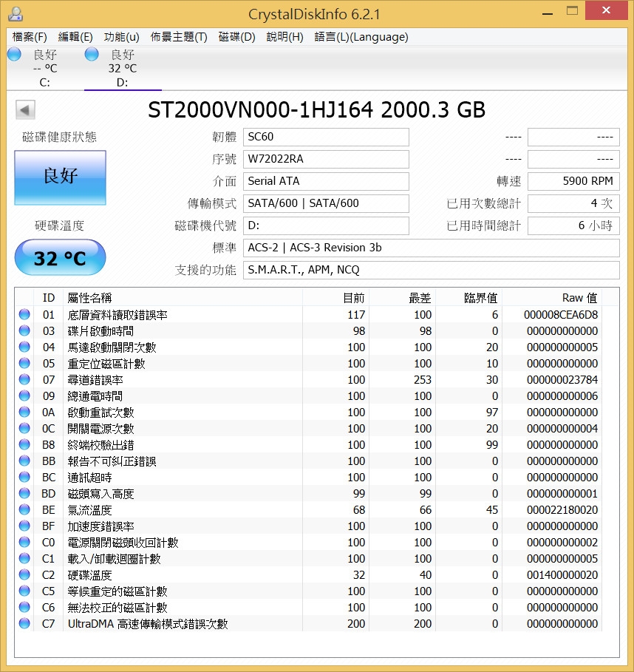Click the Raw 值 column header
This screenshot has height=672, width=634.
[x=552, y=298]
